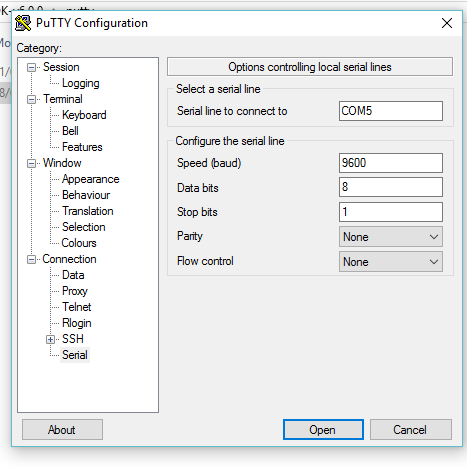This screenshot has width=467, height=470.
Task: Click the Open button
Action: click(x=323, y=430)
